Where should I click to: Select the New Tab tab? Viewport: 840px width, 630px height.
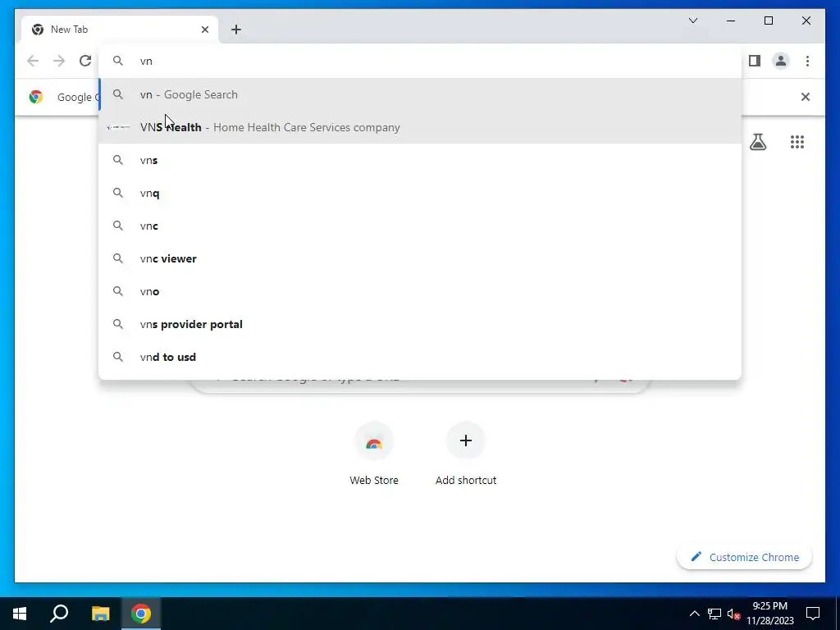click(120, 30)
